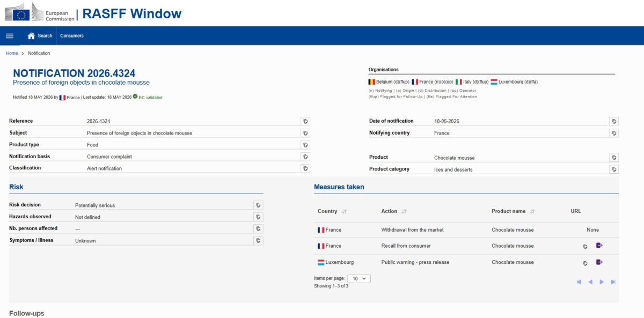Copy the Symptoms / Illness value

[x=258, y=240]
